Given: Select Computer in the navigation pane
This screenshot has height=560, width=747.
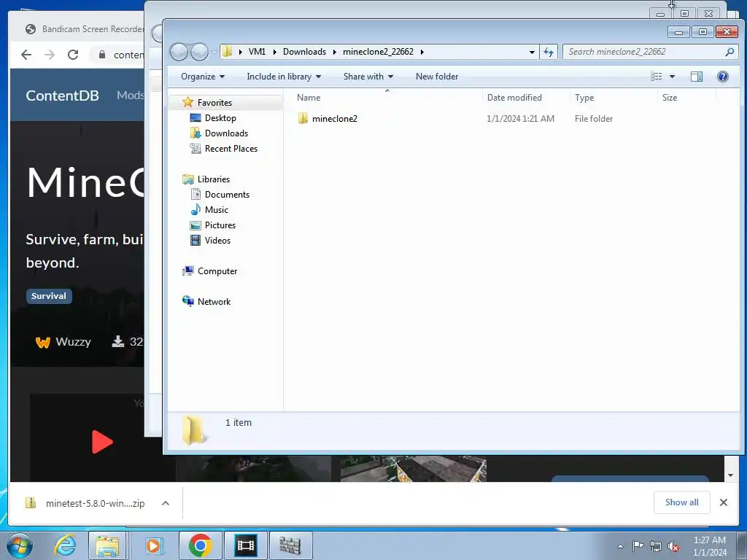Looking at the screenshot, I should 217,271.
